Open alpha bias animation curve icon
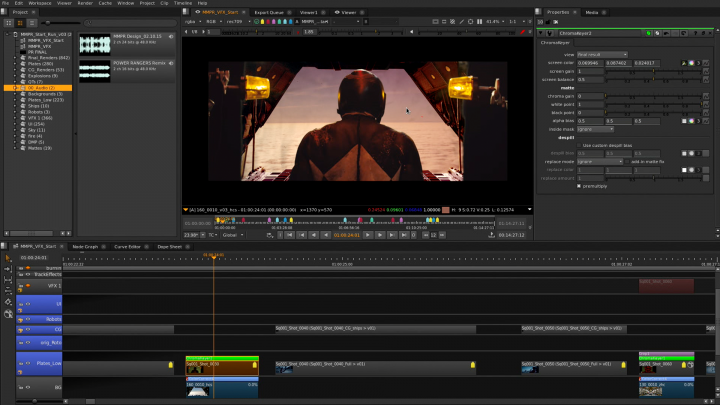 706,121
